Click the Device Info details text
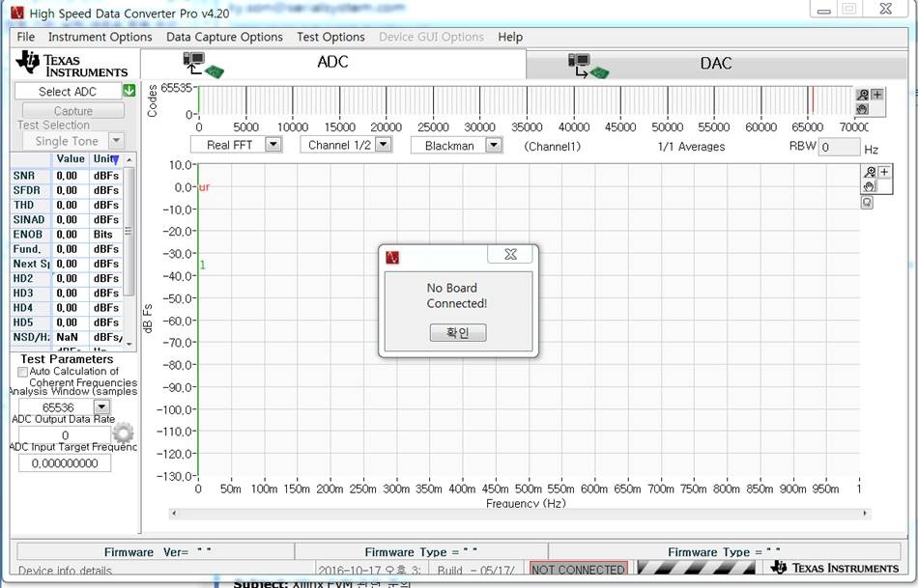918x588 pixels. 65,571
